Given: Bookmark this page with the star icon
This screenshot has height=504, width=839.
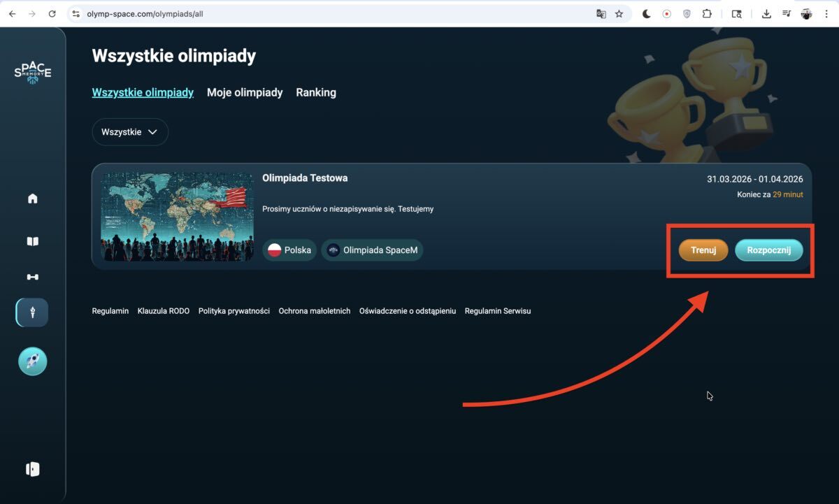Looking at the screenshot, I should 619,14.
